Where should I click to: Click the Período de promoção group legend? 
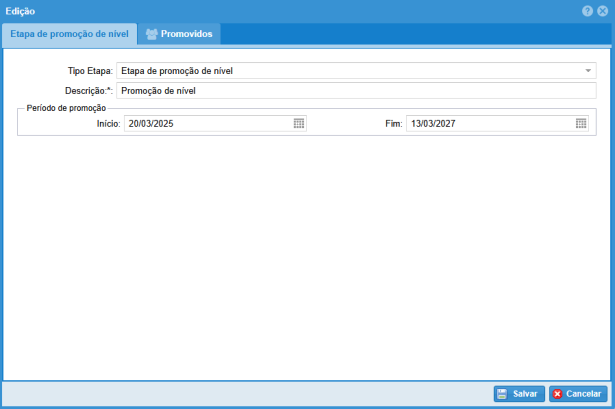coord(66,107)
